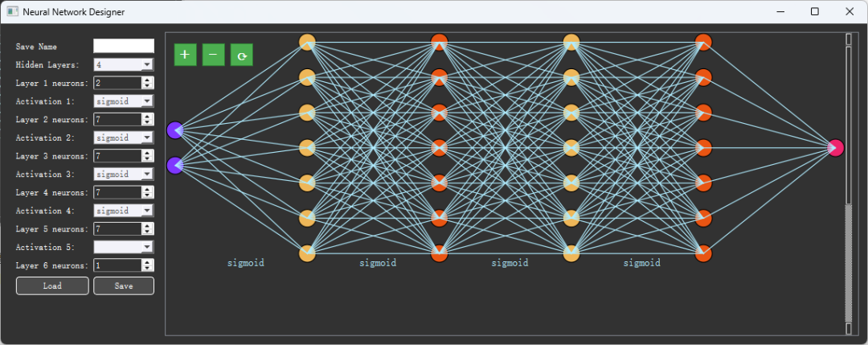Select bottom orange neuron of second hidden layer

tap(439, 253)
